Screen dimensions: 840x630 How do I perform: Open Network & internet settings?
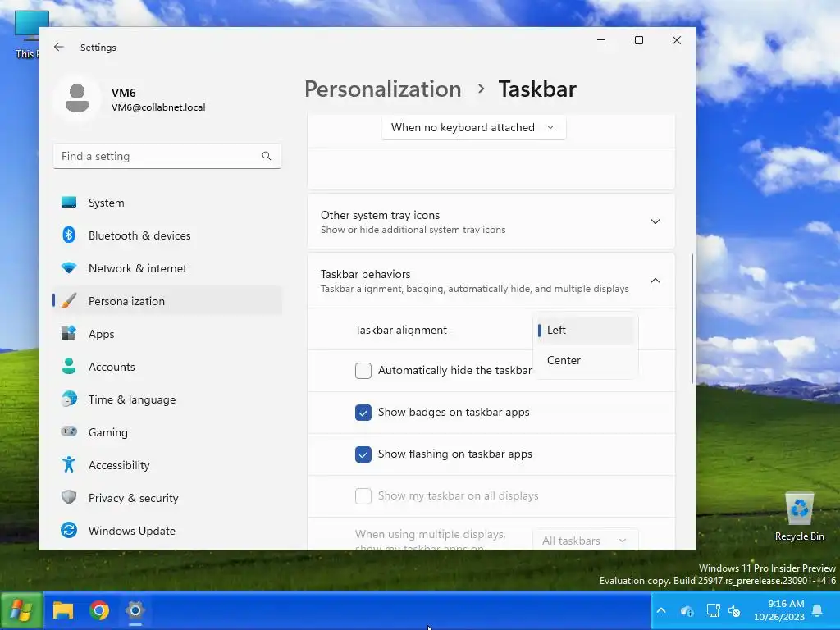[167, 268]
